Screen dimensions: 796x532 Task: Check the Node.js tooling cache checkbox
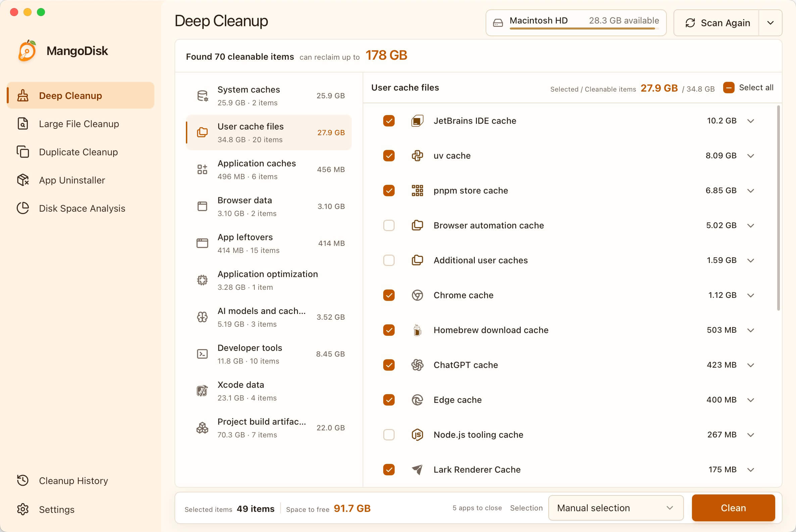[389, 435]
